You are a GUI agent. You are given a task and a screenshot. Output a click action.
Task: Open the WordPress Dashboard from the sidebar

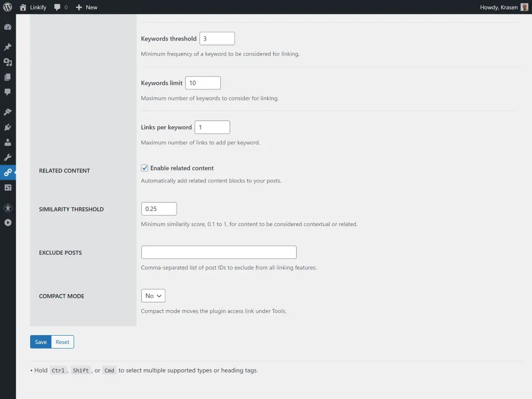pyautogui.click(x=8, y=26)
